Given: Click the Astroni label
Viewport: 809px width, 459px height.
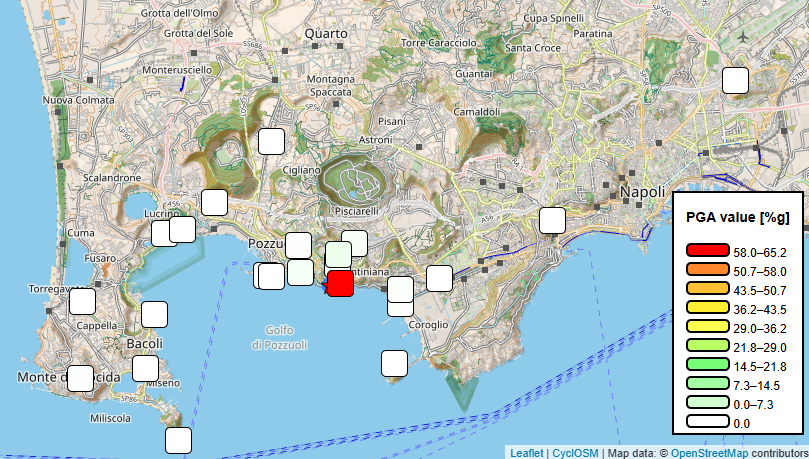Looking at the screenshot, I should 376,140.
